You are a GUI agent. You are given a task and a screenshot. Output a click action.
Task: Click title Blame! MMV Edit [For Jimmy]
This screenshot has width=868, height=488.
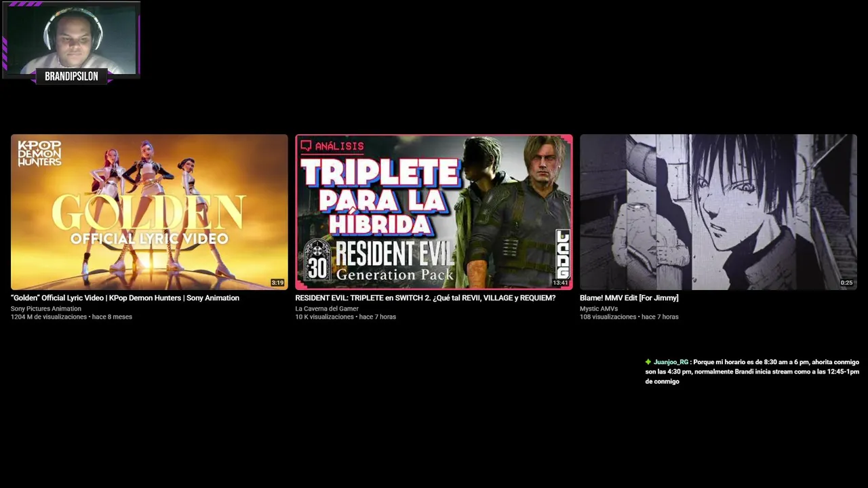[x=629, y=298]
